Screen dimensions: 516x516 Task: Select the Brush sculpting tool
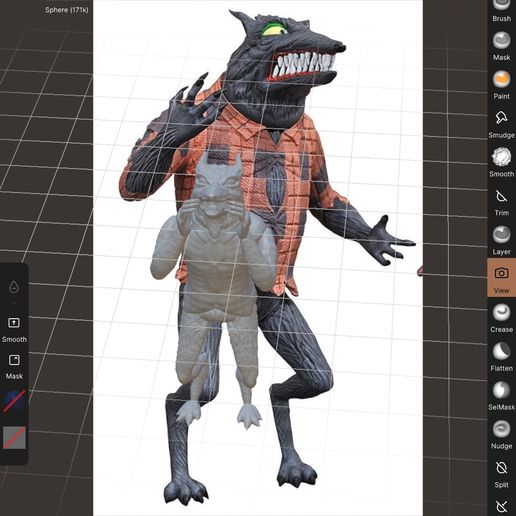501,10
